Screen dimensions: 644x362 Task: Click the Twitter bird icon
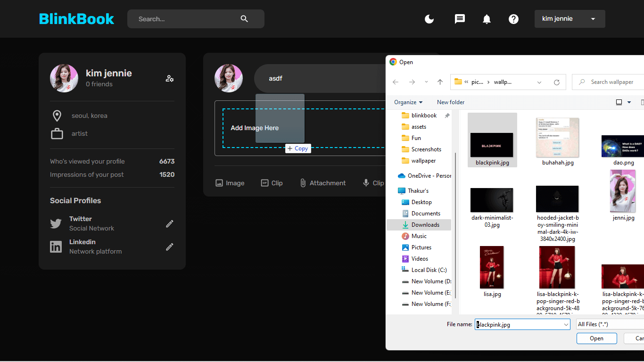coord(56,223)
